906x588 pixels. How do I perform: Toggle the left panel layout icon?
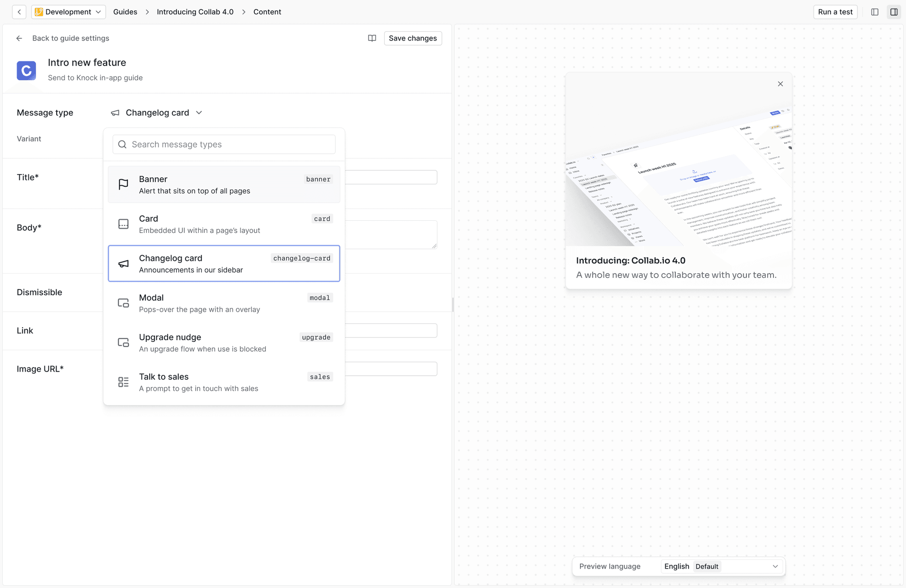coord(875,12)
